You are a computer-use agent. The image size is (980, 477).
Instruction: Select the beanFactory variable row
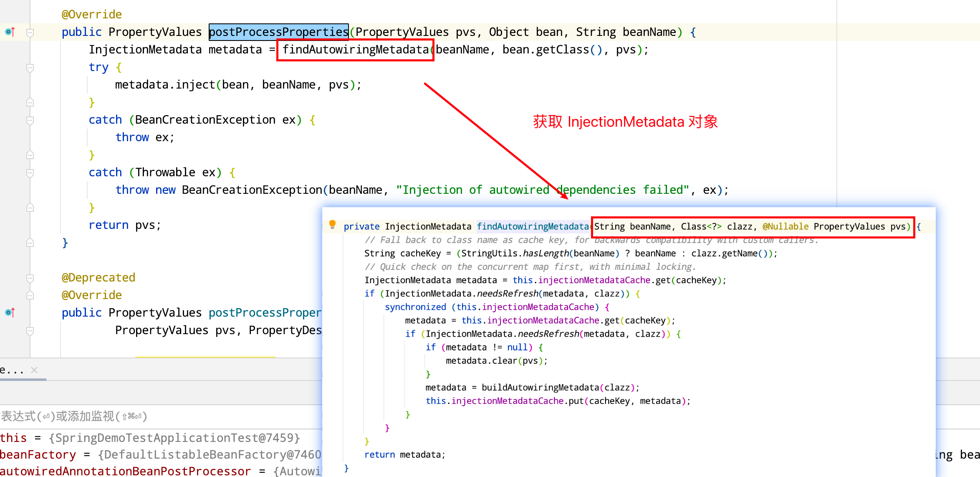161,454
